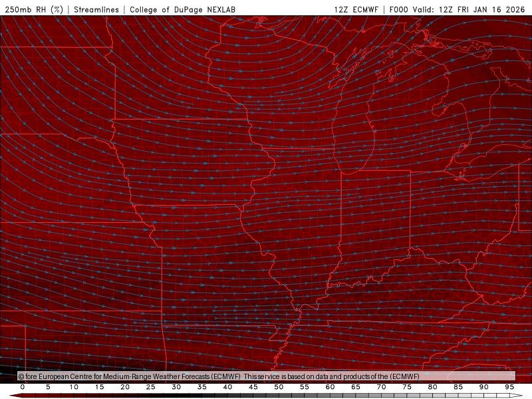The image size is (532, 399).
Task: Click the colorbar tick label '40'
Action: 227,387
